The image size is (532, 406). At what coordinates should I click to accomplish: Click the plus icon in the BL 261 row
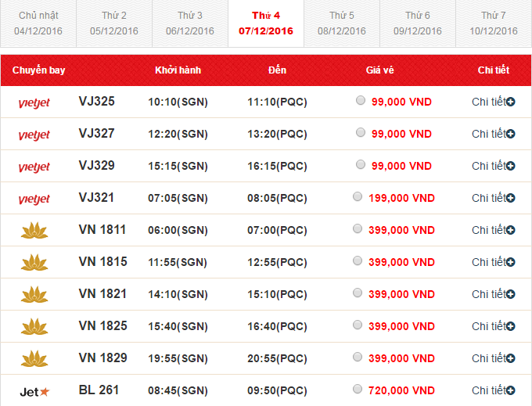(511, 390)
